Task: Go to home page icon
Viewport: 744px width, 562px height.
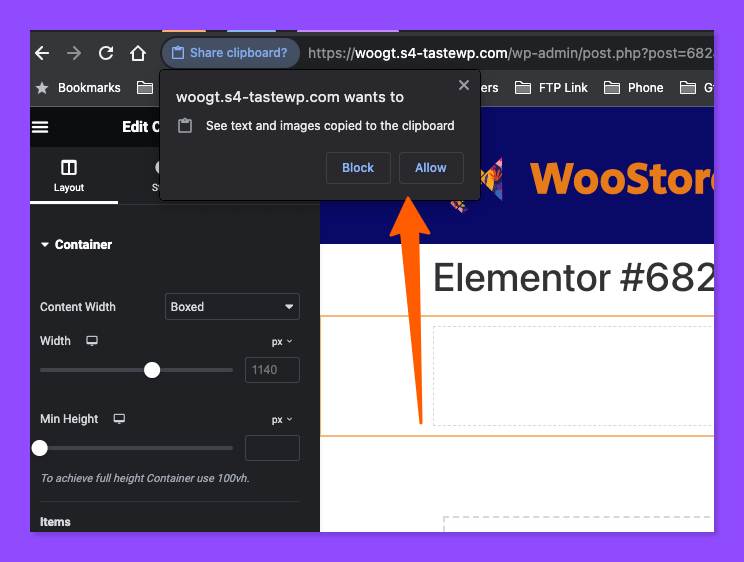Action: tap(138, 53)
